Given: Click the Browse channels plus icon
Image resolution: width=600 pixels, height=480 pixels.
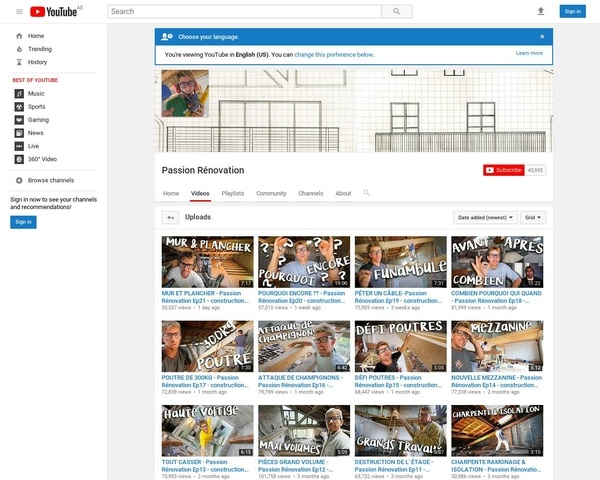Looking at the screenshot, I should pyautogui.click(x=19, y=180).
